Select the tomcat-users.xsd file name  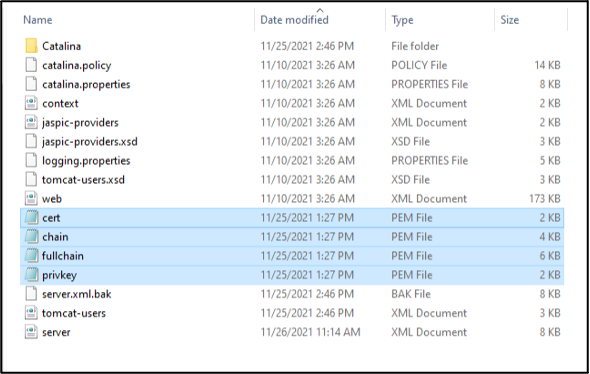point(83,179)
